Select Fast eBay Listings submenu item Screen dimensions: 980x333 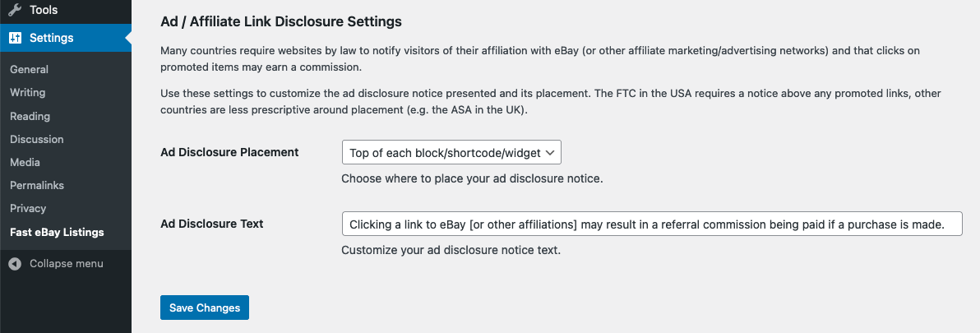tap(57, 233)
